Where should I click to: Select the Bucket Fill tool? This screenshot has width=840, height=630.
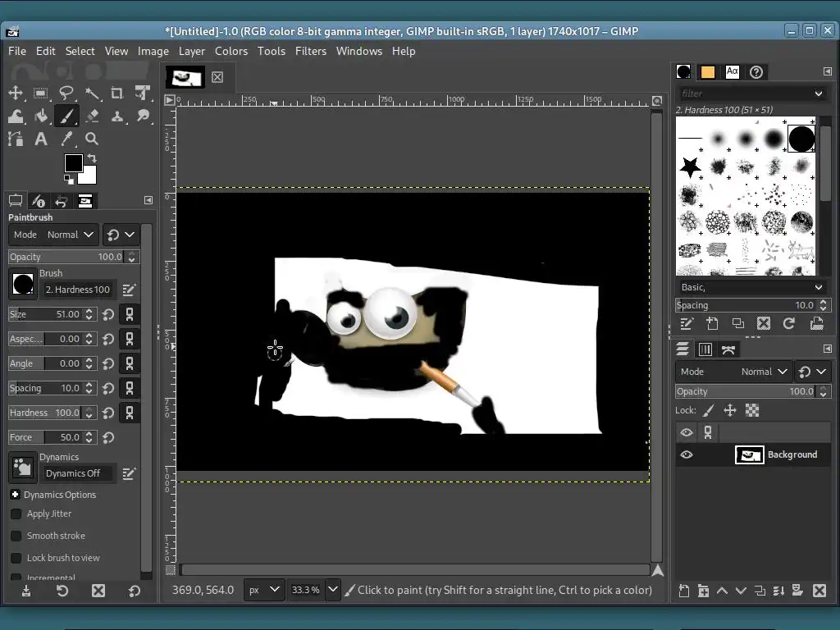41,116
